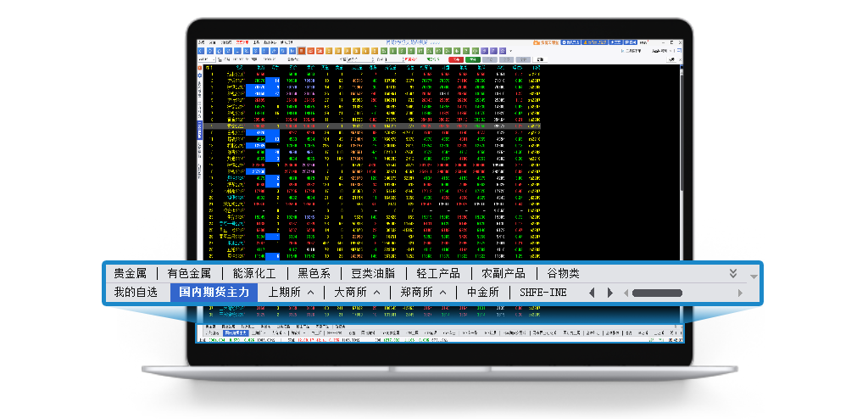The width and height of the screenshot is (868, 419).
Task: Switch to the 有色金属 tab
Action: point(189,273)
